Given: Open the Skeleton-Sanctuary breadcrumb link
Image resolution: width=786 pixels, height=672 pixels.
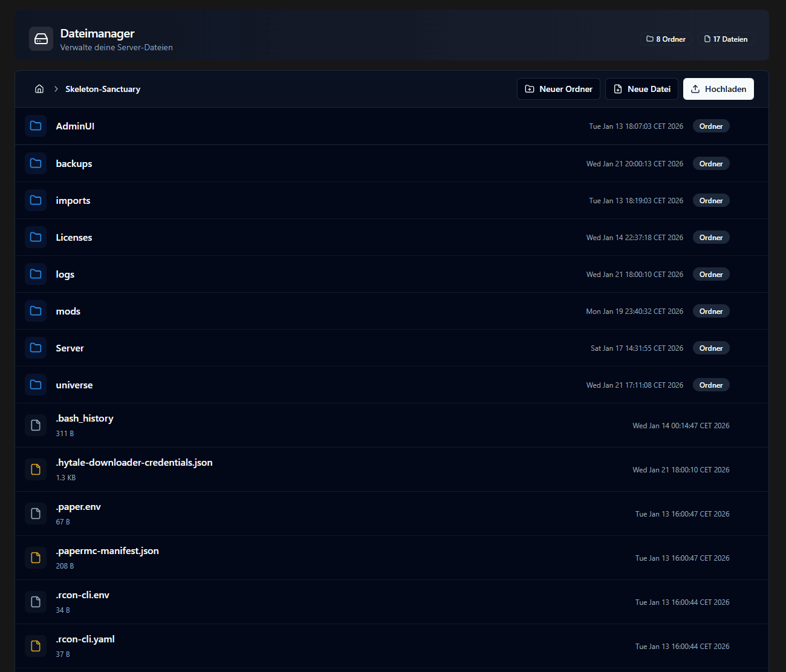Looking at the screenshot, I should (x=103, y=89).
